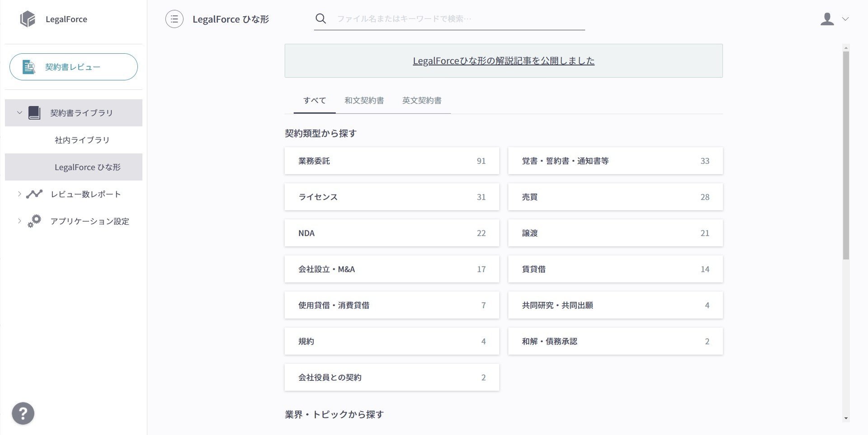
Task: Click the scrollbar up arrow
Action: pyautogui.click(x=846, y=47)
